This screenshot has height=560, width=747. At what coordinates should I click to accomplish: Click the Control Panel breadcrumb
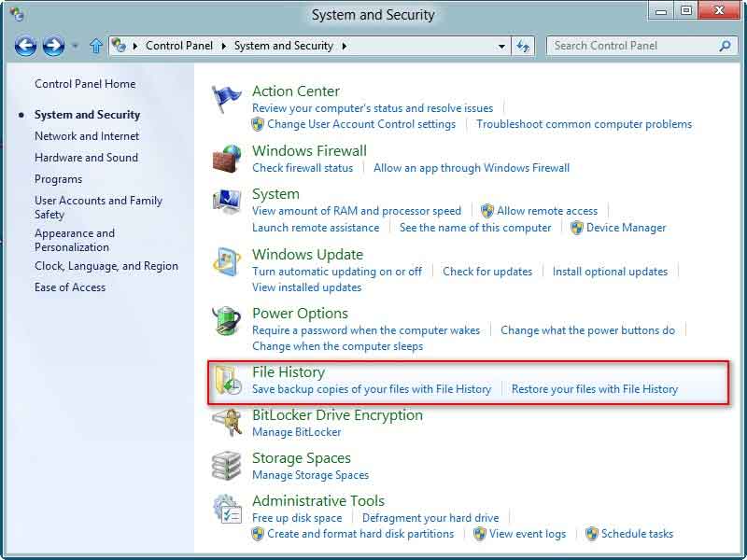click(x=179, y=46)
